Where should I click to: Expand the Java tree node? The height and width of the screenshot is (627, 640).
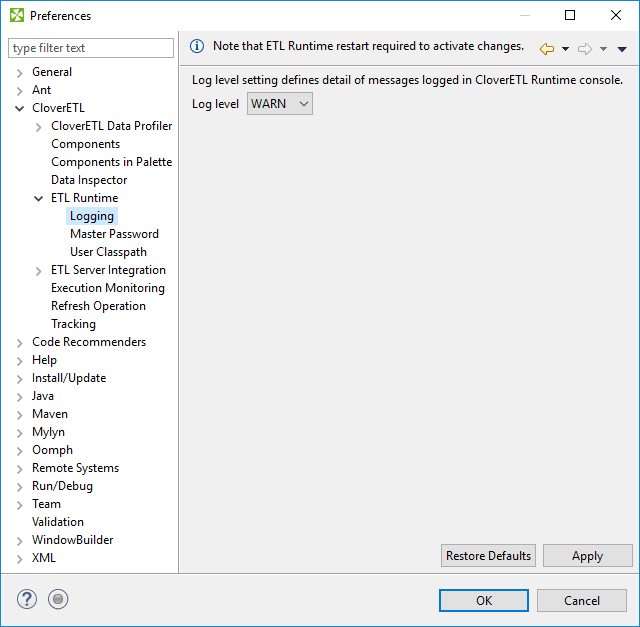pos(20,397)
